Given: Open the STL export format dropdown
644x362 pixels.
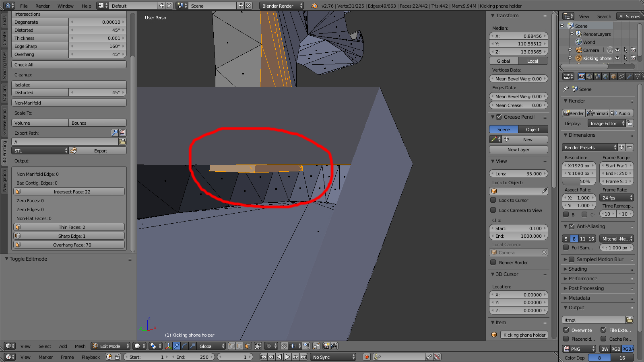Looking at the screenshot, I should (x=40, y=151).
